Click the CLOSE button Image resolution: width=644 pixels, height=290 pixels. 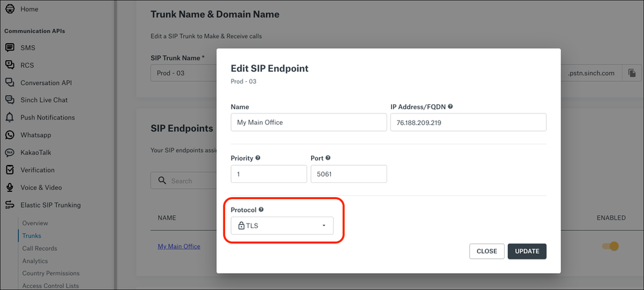pyautogui.click(x=487, y=251)
